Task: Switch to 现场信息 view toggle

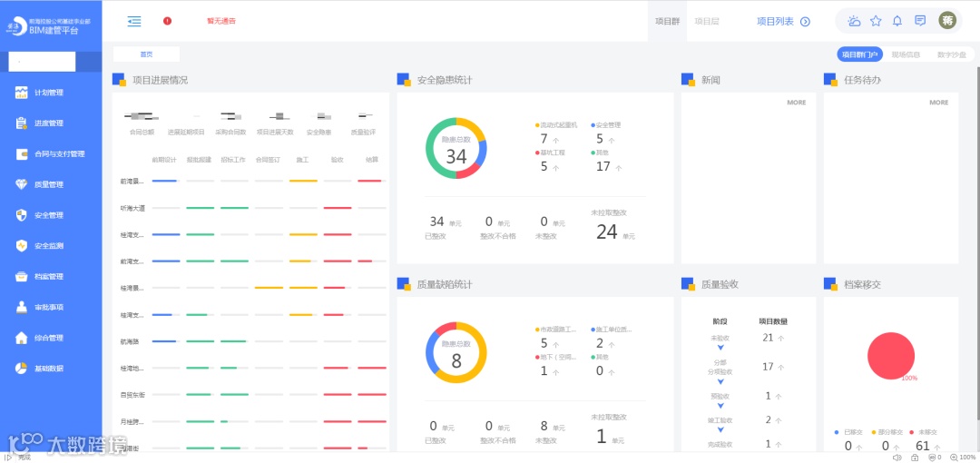Action: point(905,54)
